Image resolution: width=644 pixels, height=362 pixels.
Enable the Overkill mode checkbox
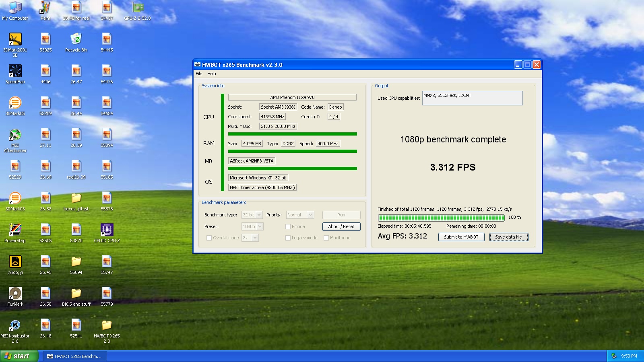(209, 238)
